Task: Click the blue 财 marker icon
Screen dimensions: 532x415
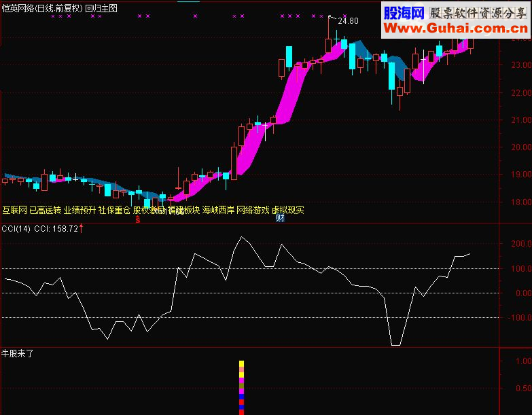Action: (x=280, y=218)
